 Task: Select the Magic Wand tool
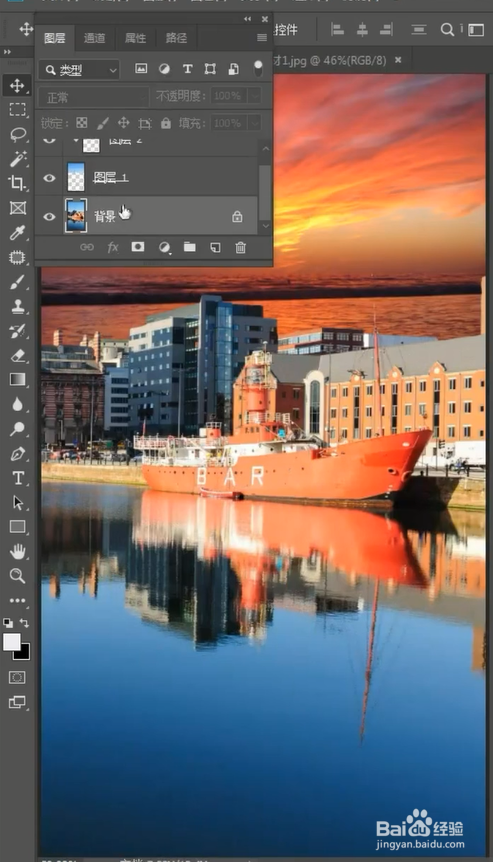tap(17, 159)
